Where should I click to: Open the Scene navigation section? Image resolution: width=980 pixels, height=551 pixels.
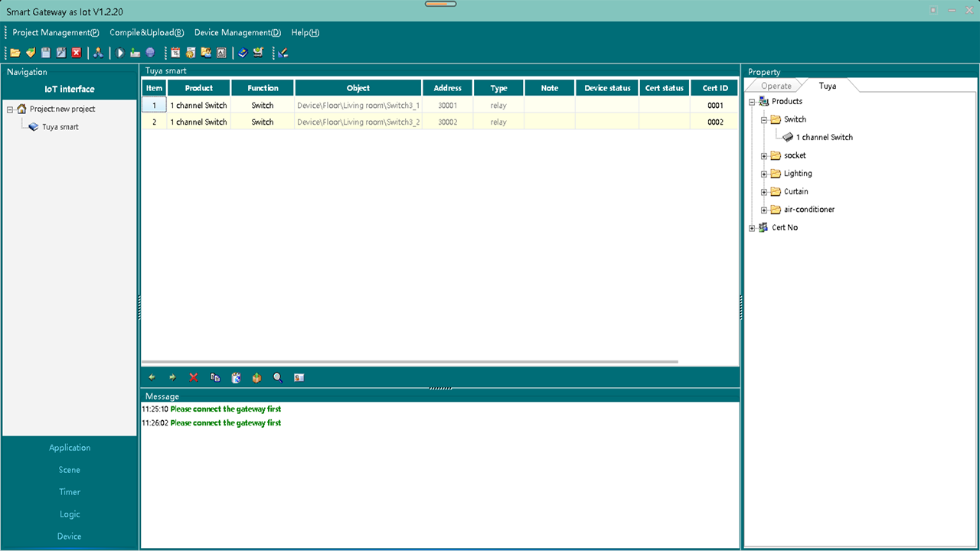pos(70,470)
